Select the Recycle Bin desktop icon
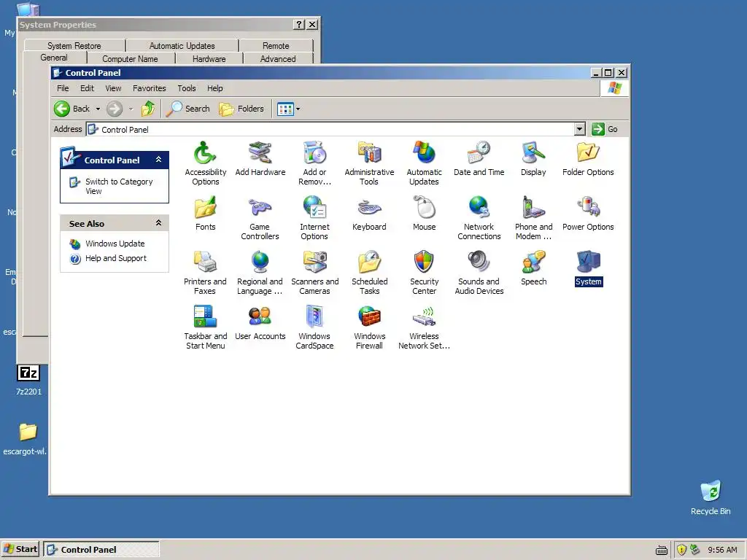Viewport: 747px width, 560px height. click(711, 497)
